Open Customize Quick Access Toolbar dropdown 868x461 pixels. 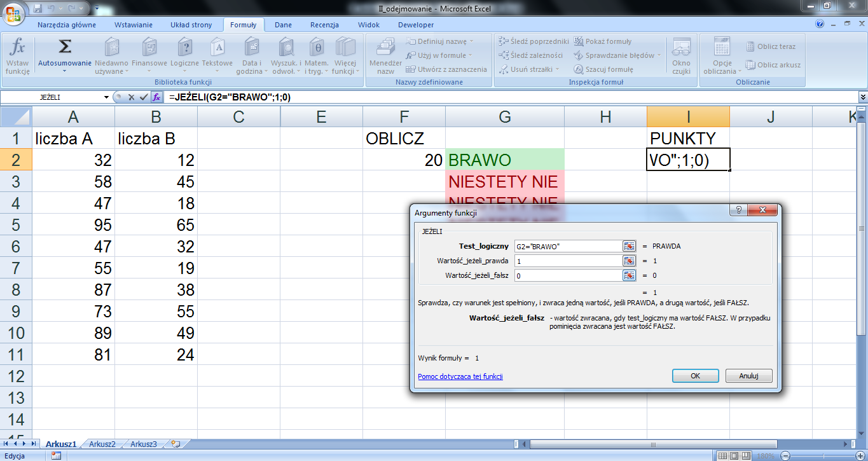point(97,8)
